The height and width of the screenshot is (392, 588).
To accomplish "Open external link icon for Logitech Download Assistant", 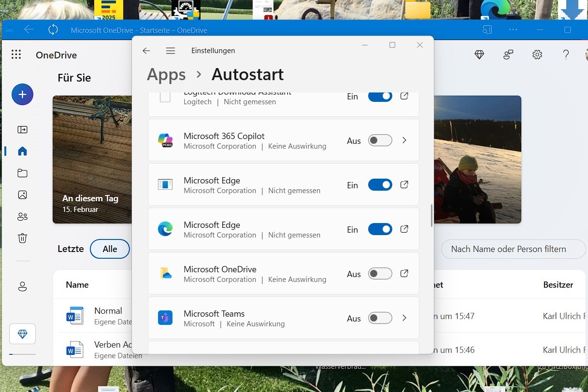I will click(x=404, y=96).
